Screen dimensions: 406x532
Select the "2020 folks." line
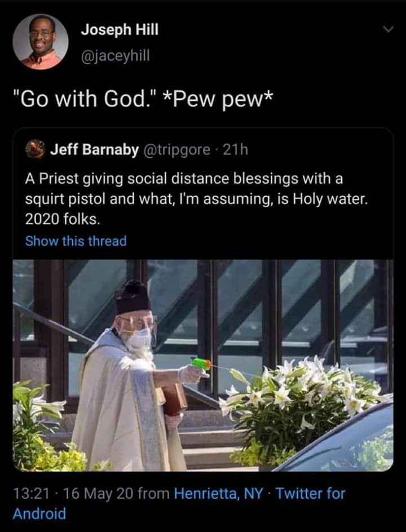tap(58, 218)
